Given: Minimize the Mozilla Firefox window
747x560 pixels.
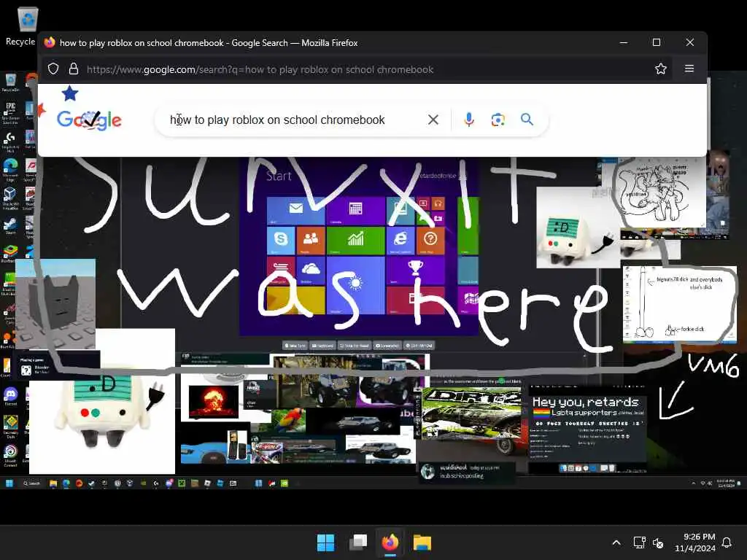Looking at the screenshot, I should [x=623, y=42].
